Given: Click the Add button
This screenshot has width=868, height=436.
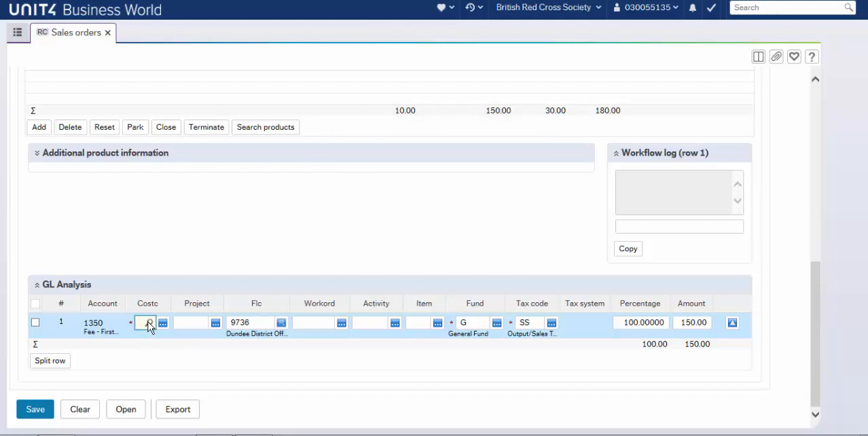Looking at the screenshot, I should (x=39, y=127).
